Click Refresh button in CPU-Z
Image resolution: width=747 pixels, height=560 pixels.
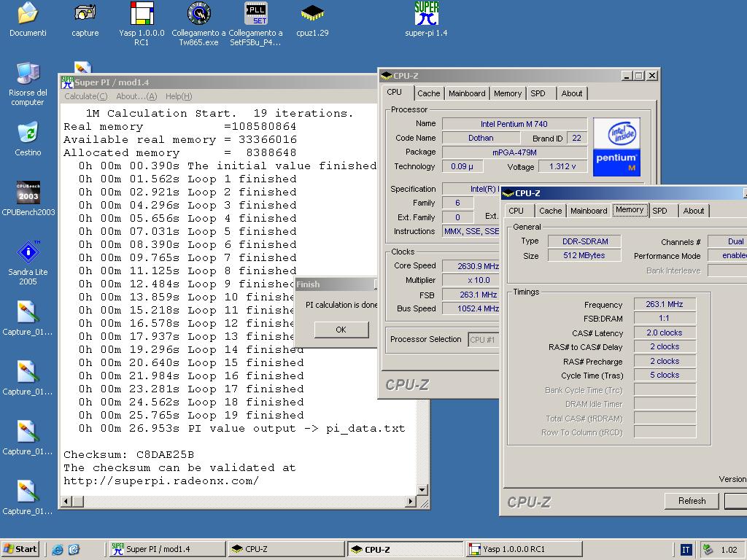pyautogui.click(x=692, y=500)
